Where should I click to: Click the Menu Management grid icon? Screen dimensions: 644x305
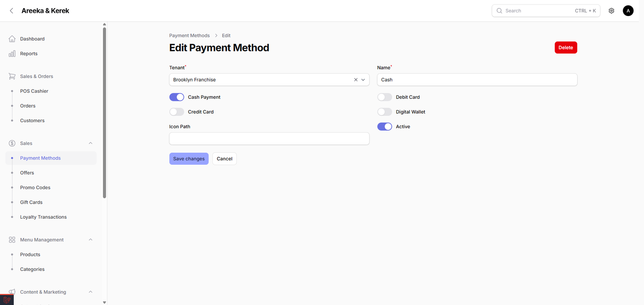click(x=12, y=240)
